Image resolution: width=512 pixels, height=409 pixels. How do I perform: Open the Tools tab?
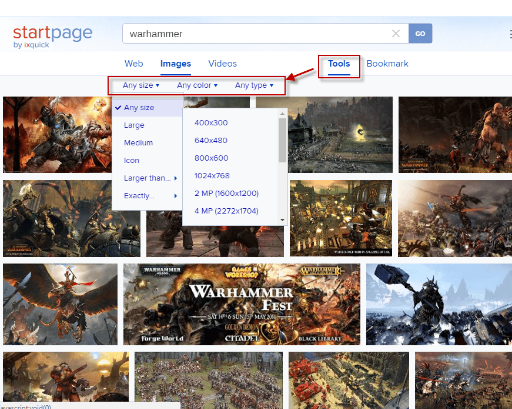point(339,64)
